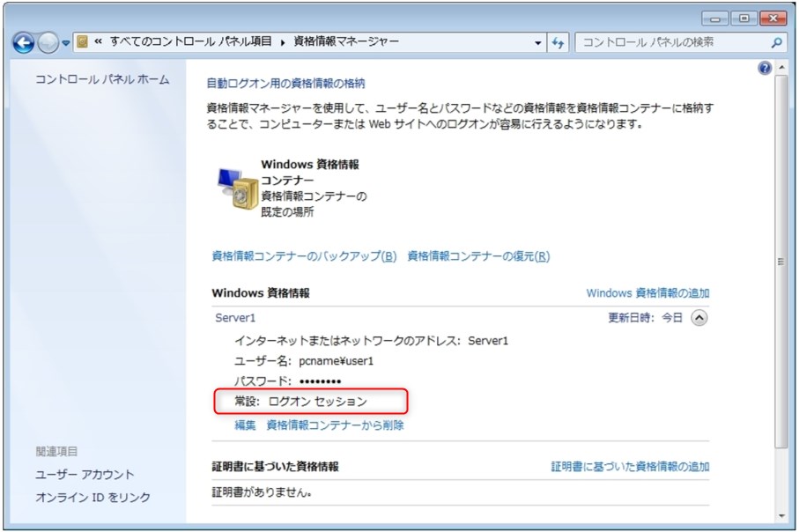This screenshot has height=532, width=799.
Task: Click 常設: ログオン セッション text
Action: click(x=300, y=402)
